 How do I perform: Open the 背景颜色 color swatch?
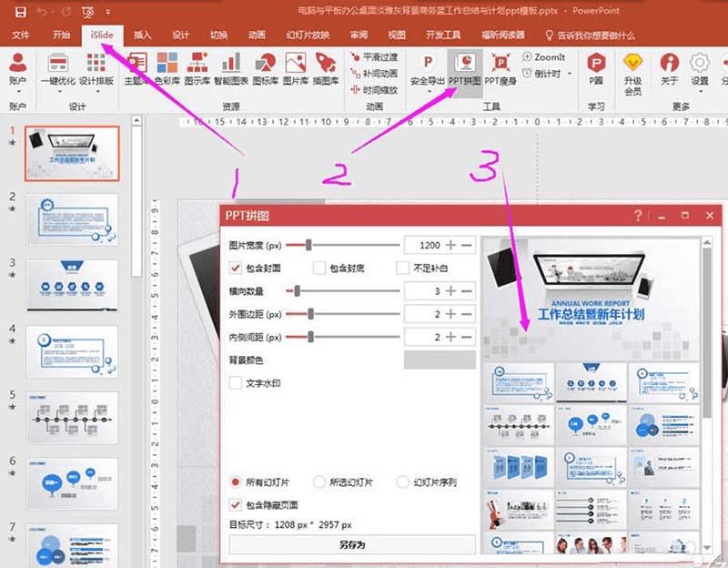(x=440, y=360)
